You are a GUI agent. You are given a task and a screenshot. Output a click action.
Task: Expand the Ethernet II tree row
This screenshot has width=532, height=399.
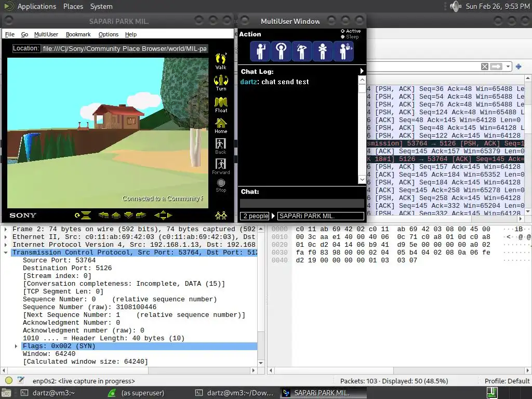pyautogui.click(x=6, y=237)
